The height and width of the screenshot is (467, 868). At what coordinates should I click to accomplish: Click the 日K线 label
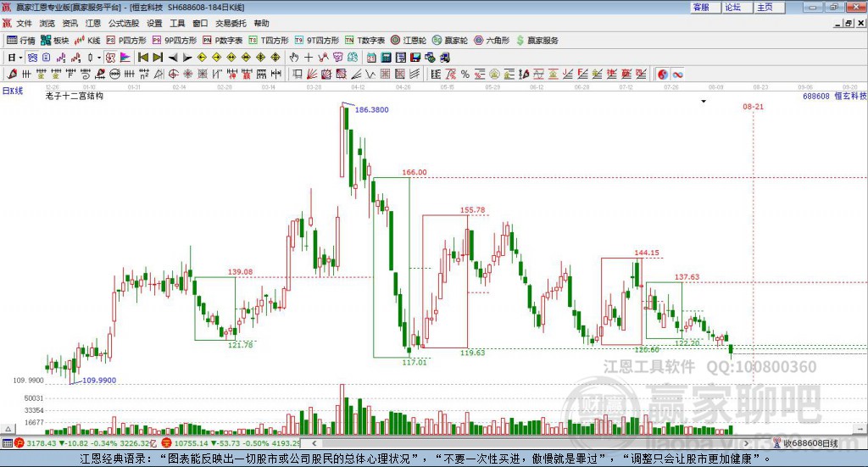(13, 91)
